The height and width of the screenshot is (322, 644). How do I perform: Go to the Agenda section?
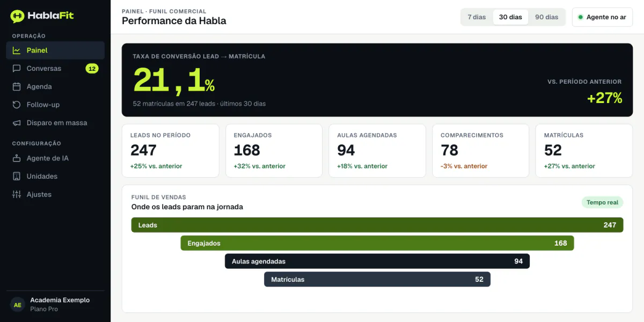55,86
